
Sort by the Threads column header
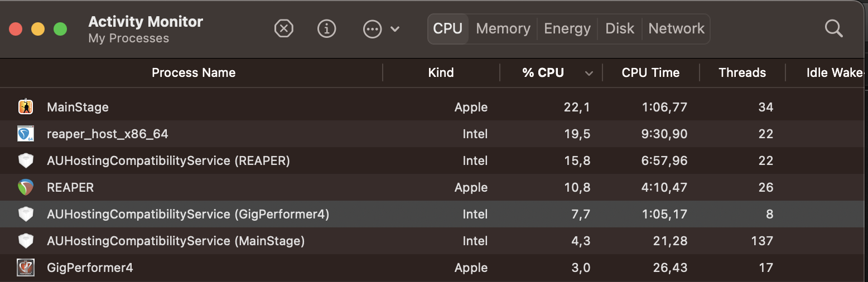[742, 72]
